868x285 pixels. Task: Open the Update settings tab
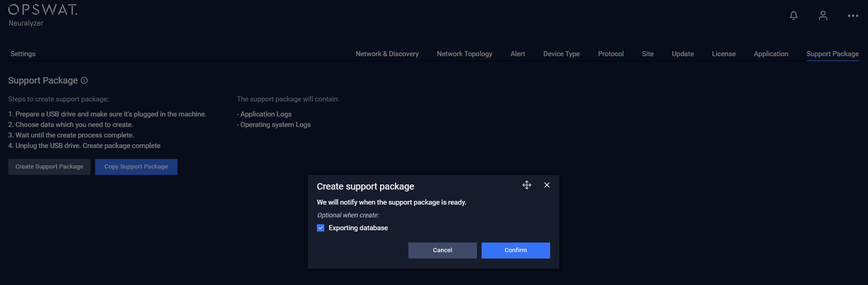pyautogui.click(x=682, y=54)
